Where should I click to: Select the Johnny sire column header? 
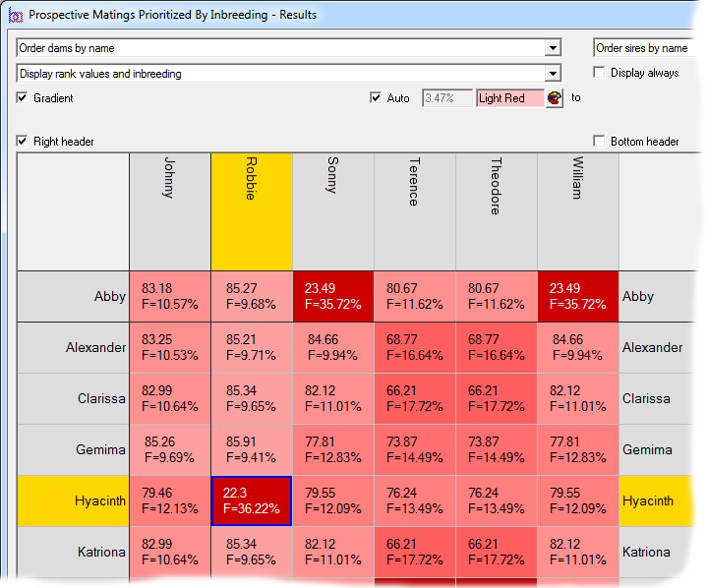pos(170,212)
